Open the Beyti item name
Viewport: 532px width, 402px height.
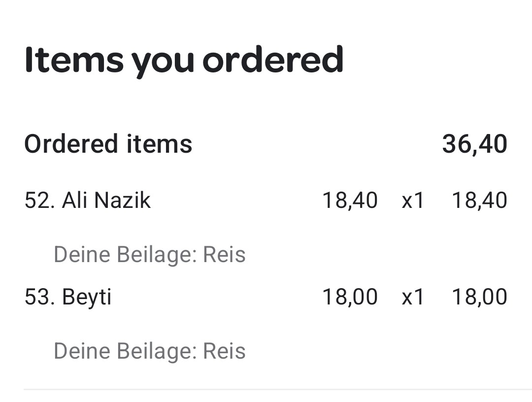87,297
